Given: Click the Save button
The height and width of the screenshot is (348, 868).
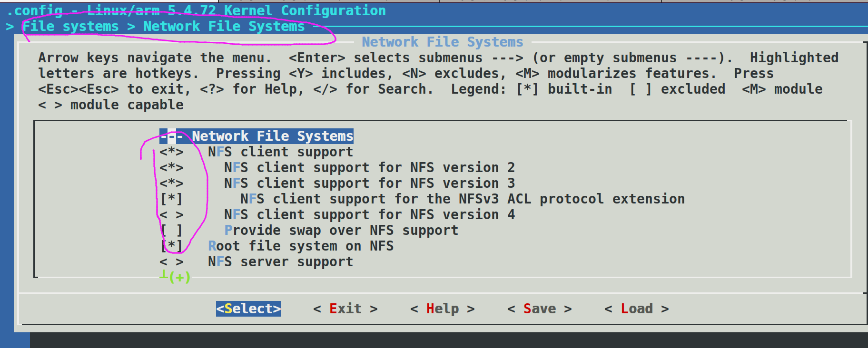Looking at the screenshot, I should (540, 309).
